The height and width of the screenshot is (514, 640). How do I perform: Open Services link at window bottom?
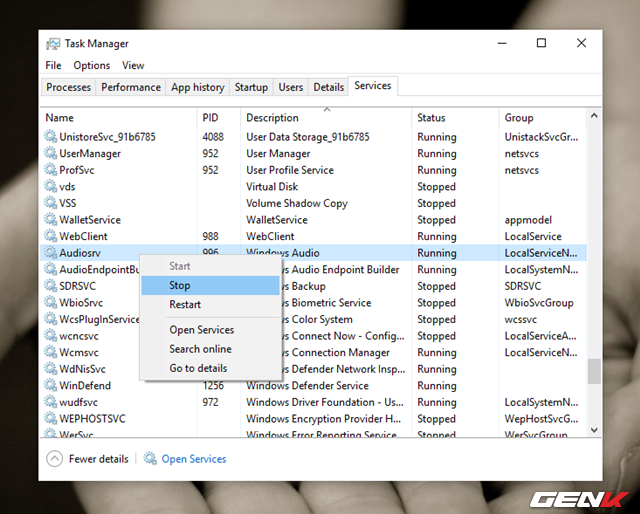[193, 459]
